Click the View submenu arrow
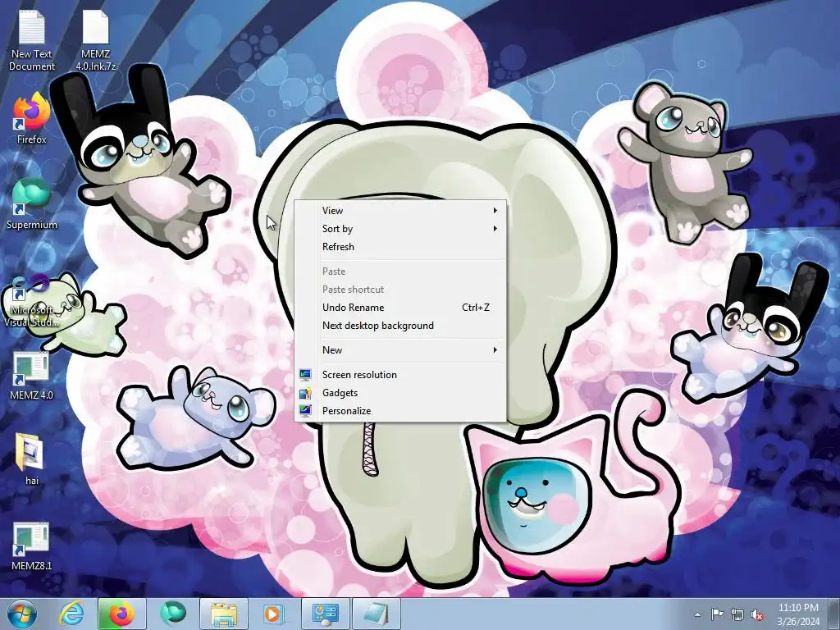The height and width of the screenshot is (630, 840). tap(495, 211)
